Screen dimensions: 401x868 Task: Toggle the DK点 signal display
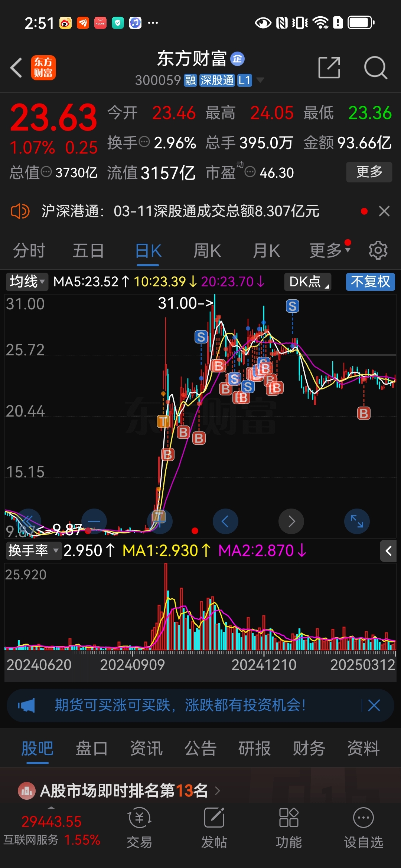tap(308, 282)
